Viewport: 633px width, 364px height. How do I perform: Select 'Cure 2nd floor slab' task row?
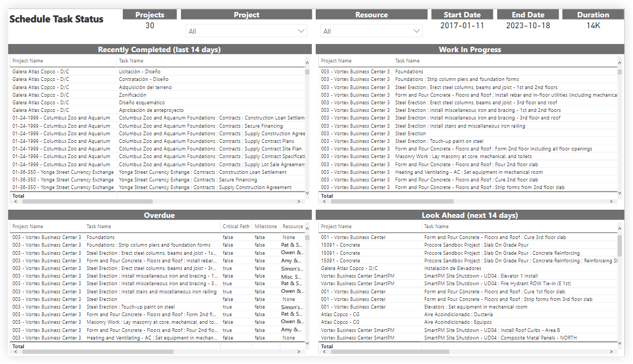coord(468,180)
